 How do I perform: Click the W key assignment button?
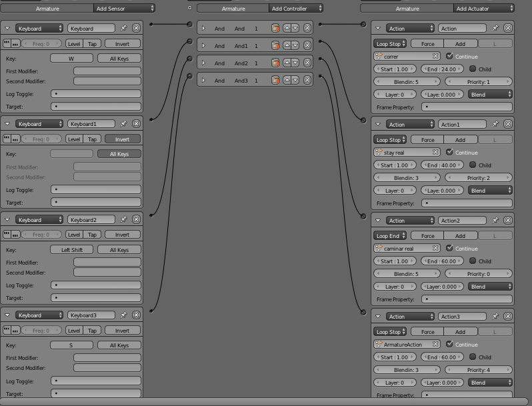click(71, 59)
